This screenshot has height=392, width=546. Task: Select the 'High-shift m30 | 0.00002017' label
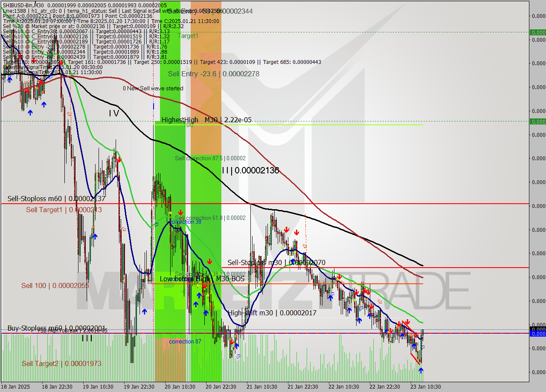click(x=272, y=313)
